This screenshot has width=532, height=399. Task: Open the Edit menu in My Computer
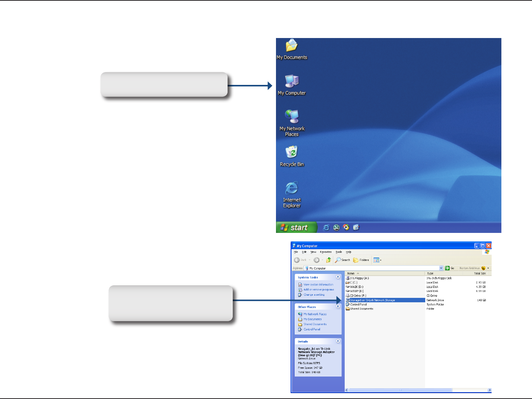point(304,252)
